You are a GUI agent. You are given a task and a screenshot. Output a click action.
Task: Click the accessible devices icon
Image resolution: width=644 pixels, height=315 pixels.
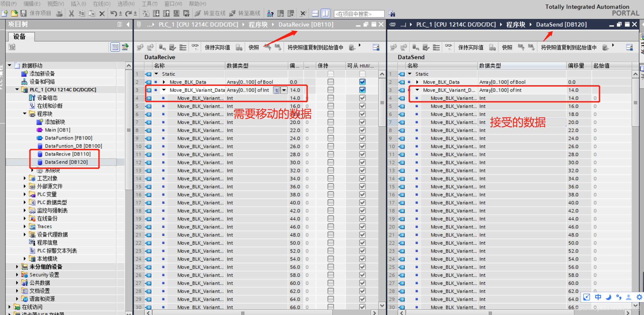coord(270,13)
